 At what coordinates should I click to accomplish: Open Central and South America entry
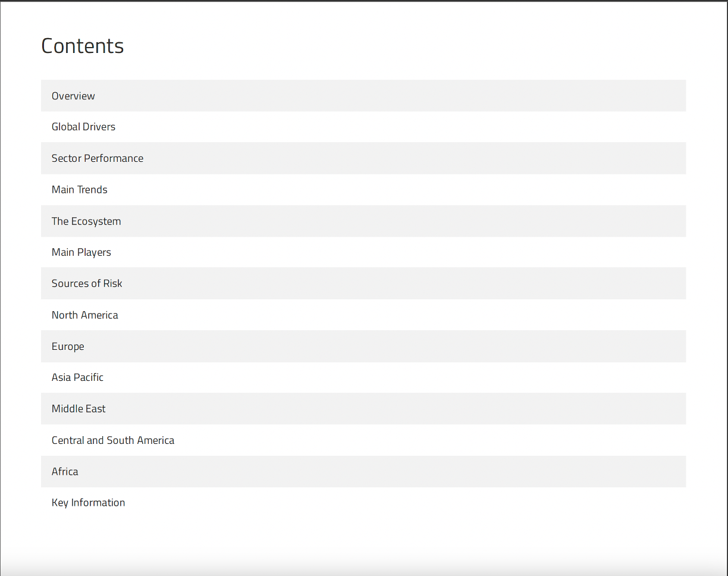113,440
